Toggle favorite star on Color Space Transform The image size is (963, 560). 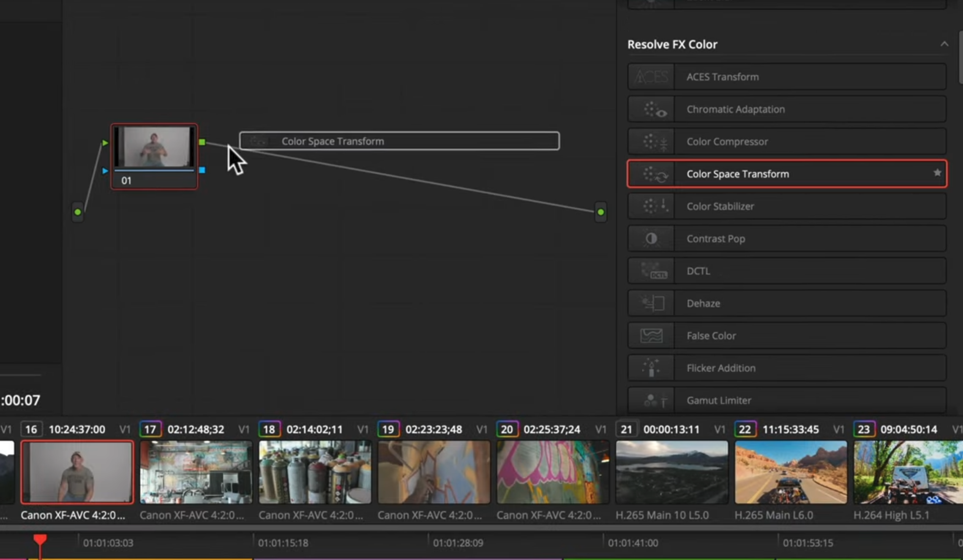click(x=937, y=173)
